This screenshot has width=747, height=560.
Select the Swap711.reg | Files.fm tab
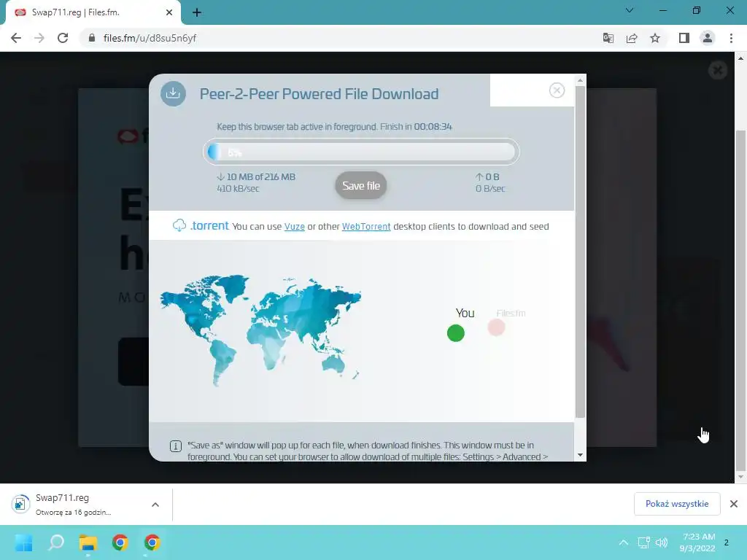point(93,12)
